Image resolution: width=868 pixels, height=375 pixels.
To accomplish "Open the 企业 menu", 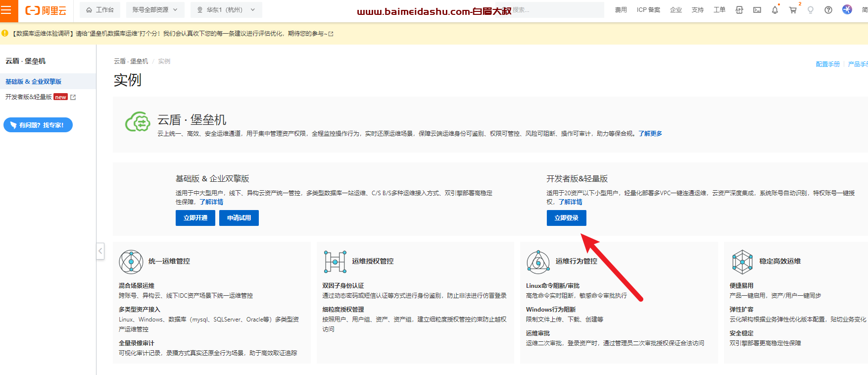I will 675,10.
